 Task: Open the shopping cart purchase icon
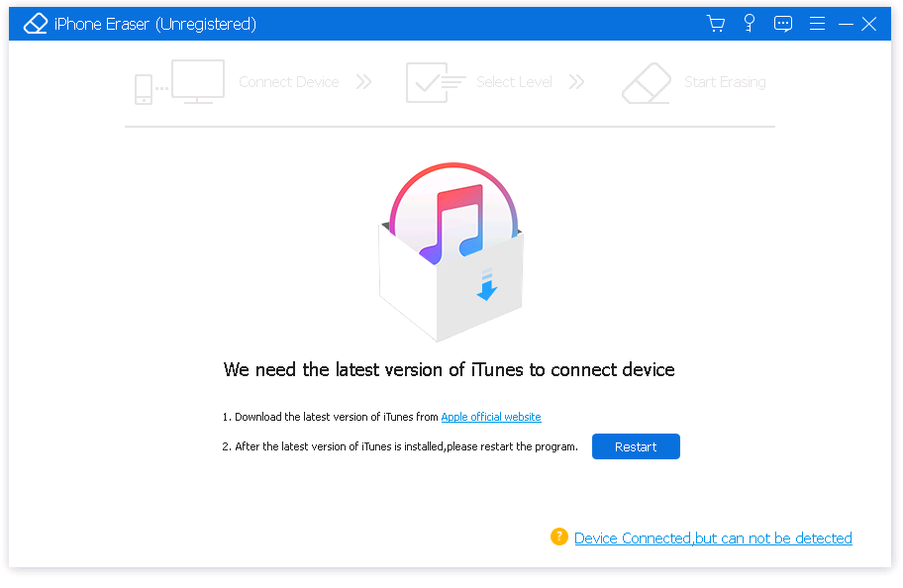coord(716,22)
